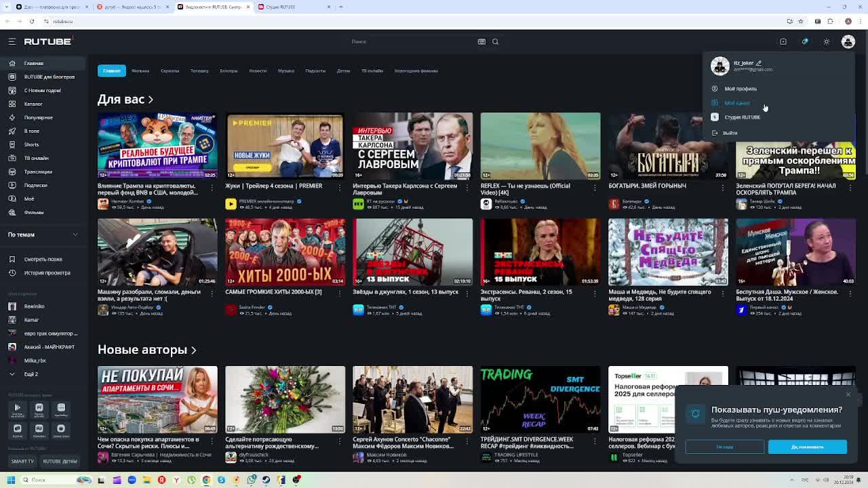Open the on-screen keyboard icon in search bar

coord(481,41)
